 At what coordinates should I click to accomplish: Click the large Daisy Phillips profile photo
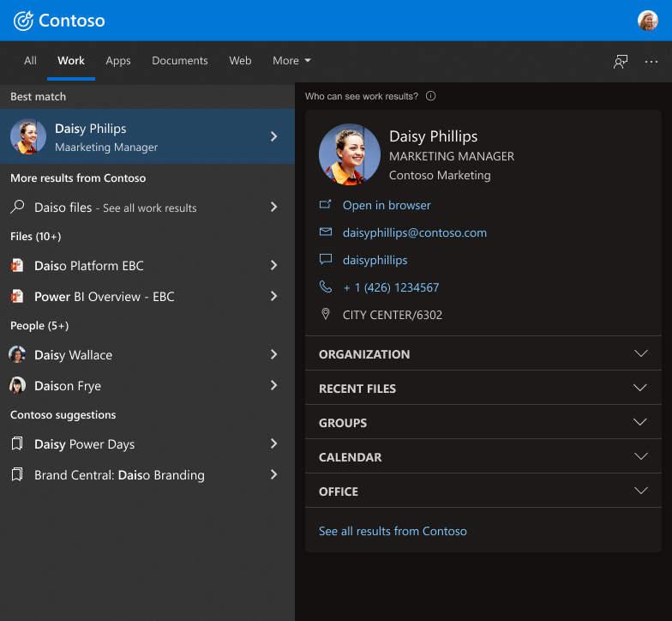pos(350,154)
